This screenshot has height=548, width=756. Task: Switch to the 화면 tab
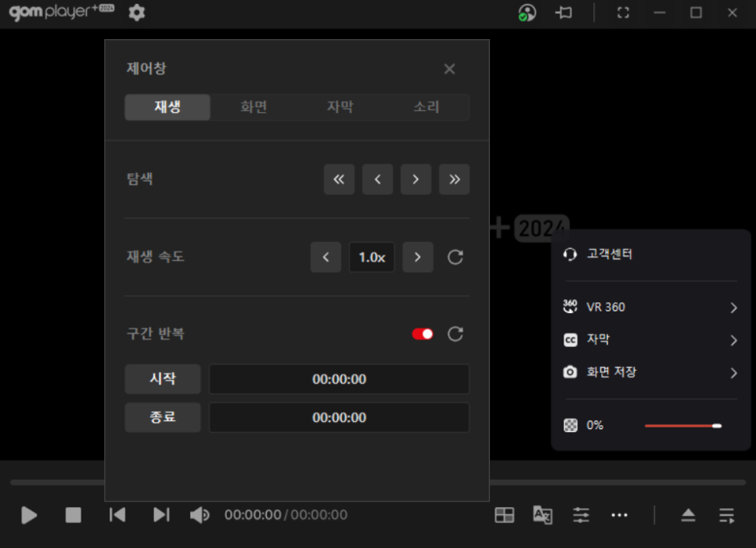254,106
